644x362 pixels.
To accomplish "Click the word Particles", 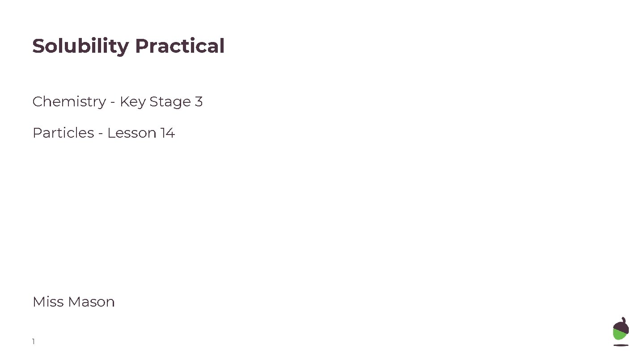I will click(63, 133).
